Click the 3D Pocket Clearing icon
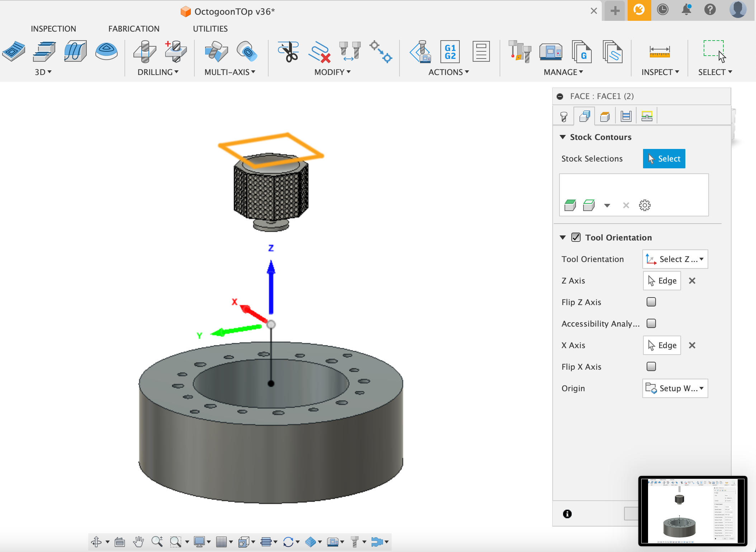 pyautogui.click(x=44, y=51)
